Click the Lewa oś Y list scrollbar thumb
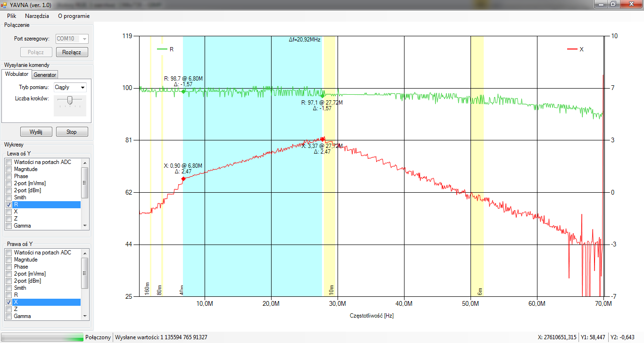 coord(85,182)
